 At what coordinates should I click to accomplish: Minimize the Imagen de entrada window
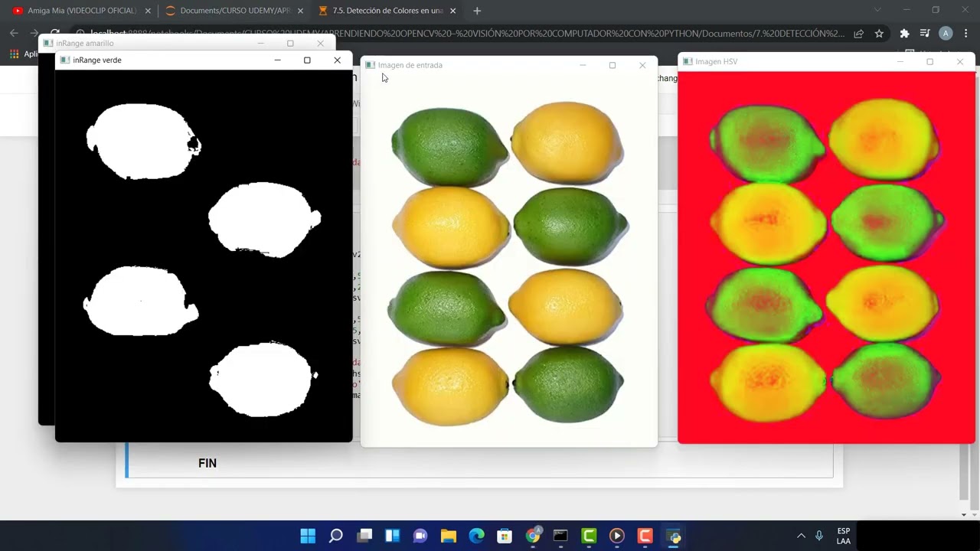[583, 65]
